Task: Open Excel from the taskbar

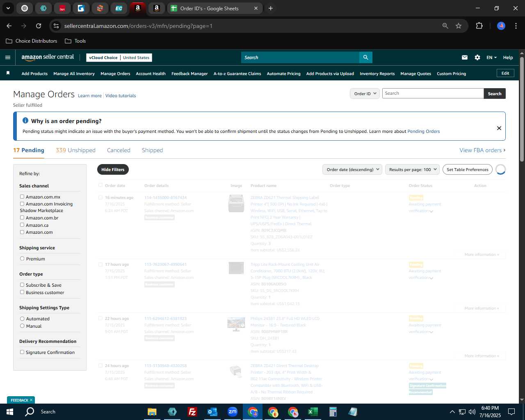Action: (313, 412)
